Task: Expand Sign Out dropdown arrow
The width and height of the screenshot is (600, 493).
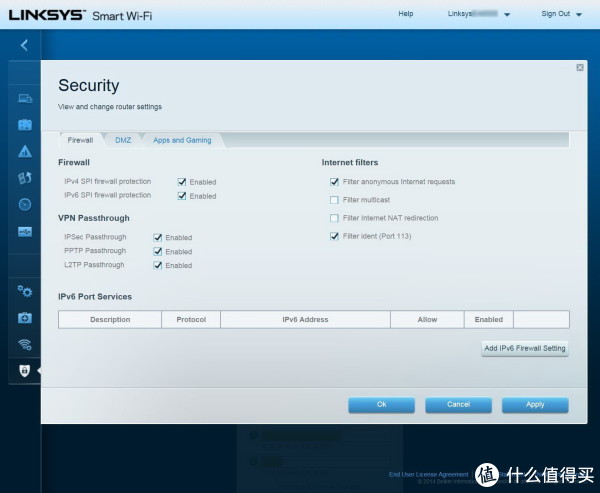Action: (579, 15)
